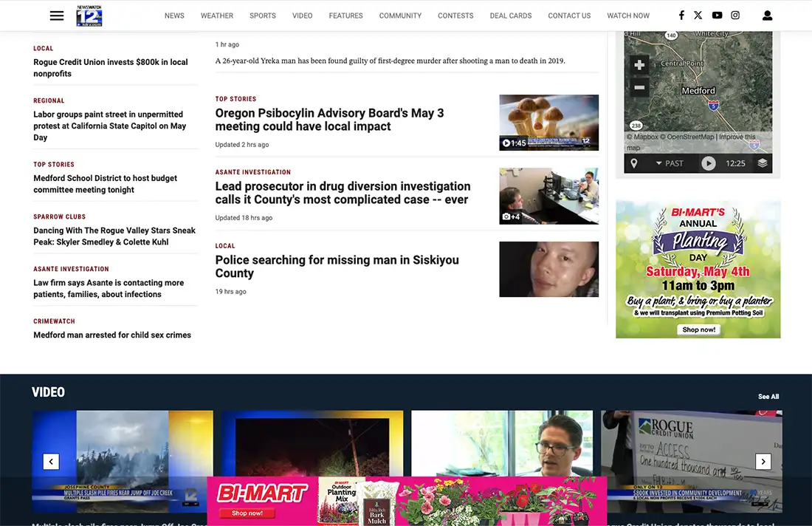Click the SPARROW CLUBS category label

[x=60, y=216]
